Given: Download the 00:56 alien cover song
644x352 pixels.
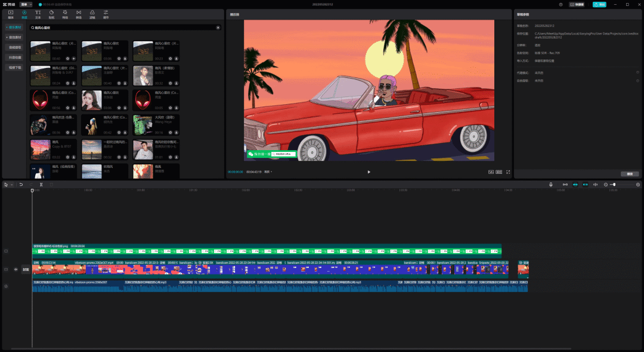Looking at the screenshot, I should [x=73, y=108].
